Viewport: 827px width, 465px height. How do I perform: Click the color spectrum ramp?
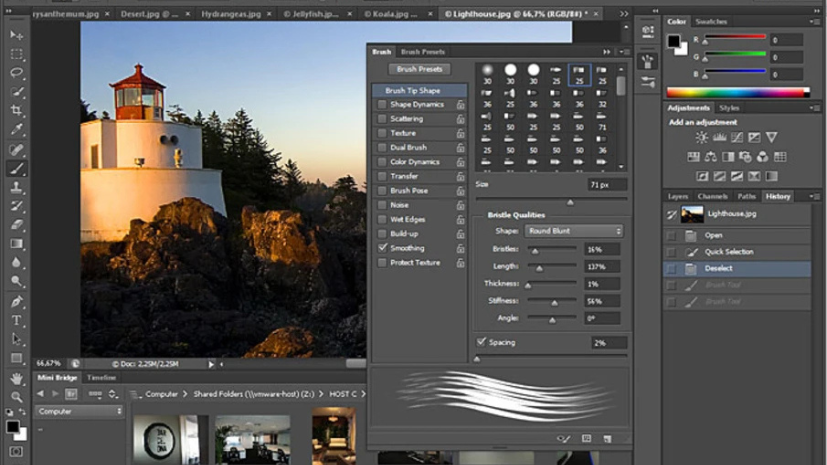[737, 93]
